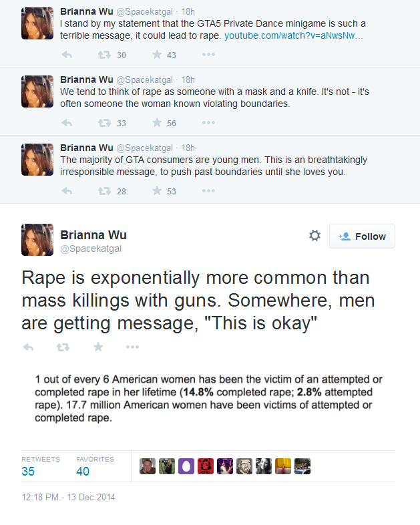Retweet the tweet showing 33 retweets
This screenshot has width=420, height=525.
[x=104, y=123]
